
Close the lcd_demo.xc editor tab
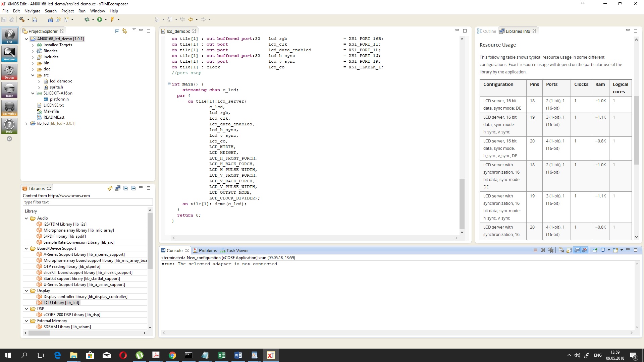pos(194,31)
